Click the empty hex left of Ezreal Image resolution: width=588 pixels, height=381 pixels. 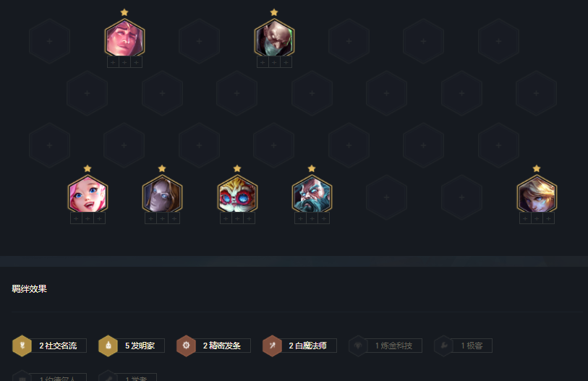click(x=461, y=197)
